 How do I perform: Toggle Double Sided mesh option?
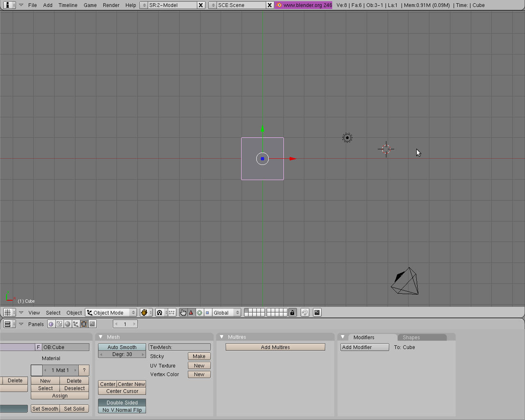tap(122, 402)
